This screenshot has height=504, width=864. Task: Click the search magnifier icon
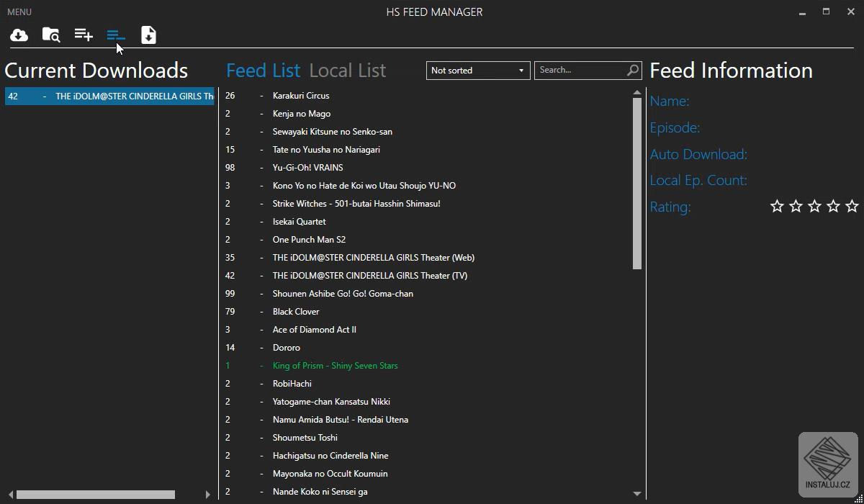tap(633, 70)
